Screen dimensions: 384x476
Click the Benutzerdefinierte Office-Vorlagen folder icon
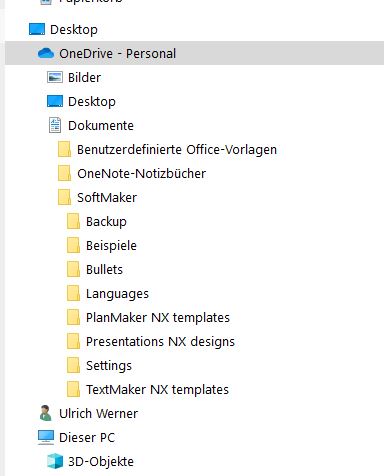(x=64, y=149)
